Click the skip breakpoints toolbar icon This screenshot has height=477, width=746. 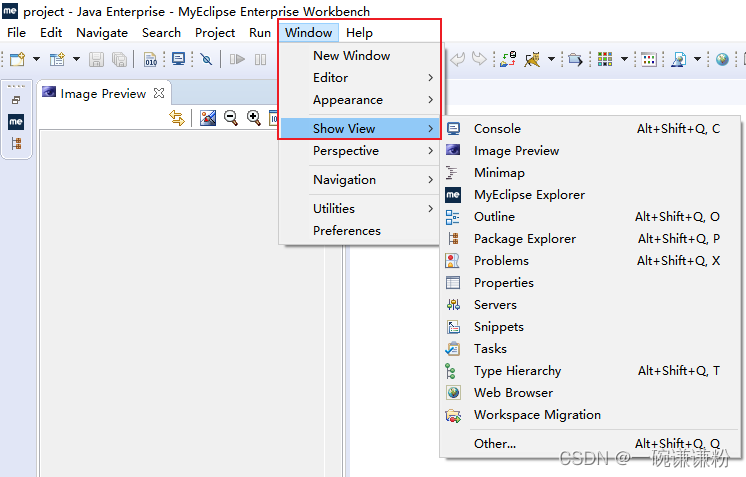(x=206, y=59)
